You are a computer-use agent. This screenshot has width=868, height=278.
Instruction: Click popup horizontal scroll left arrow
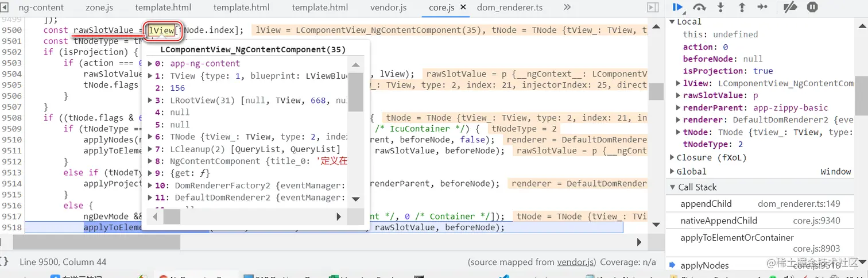point(155,217)
